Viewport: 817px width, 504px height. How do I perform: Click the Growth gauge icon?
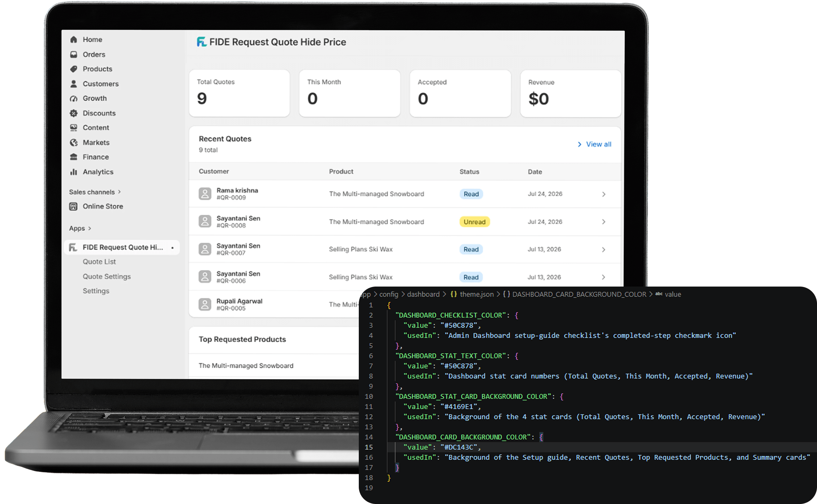pos(73,98)
